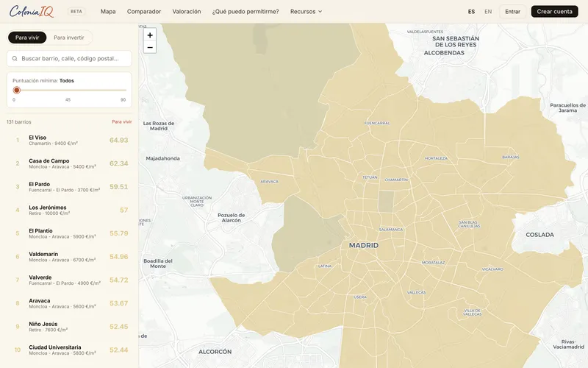Image resolution: width=588 pixels, height=368 pixels.
Task: Click the COSLADA map label
Action: [540, 235]
